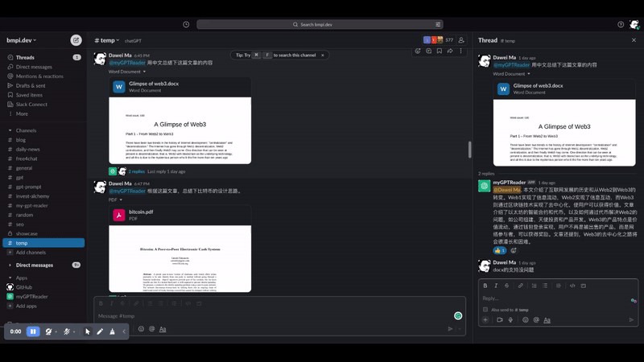The width and height of the screenshot is (644, 362).
Task: Compose a new message with pencil button
Action: (x=76, y=40)
